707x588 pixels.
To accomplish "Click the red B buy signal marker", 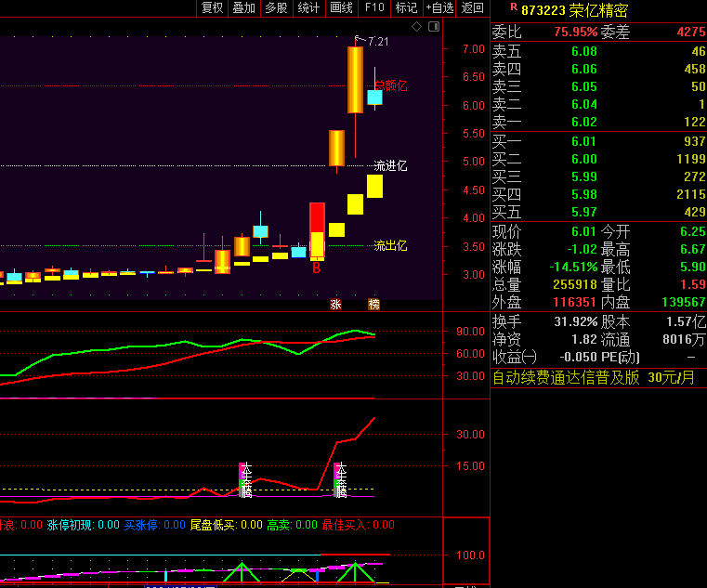I will (316, 268).
